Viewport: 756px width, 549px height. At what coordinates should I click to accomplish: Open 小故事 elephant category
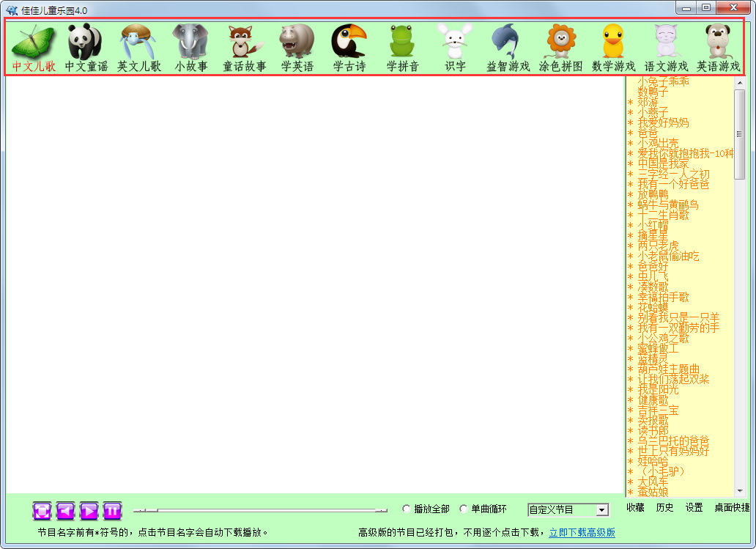190,48
